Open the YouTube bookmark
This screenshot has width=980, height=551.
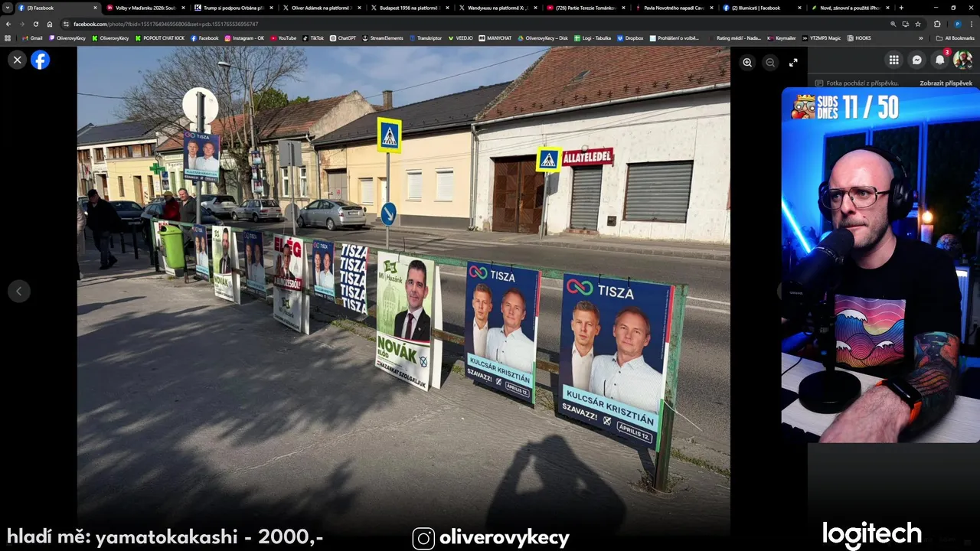pyautogui.click(x=283, y=37)
